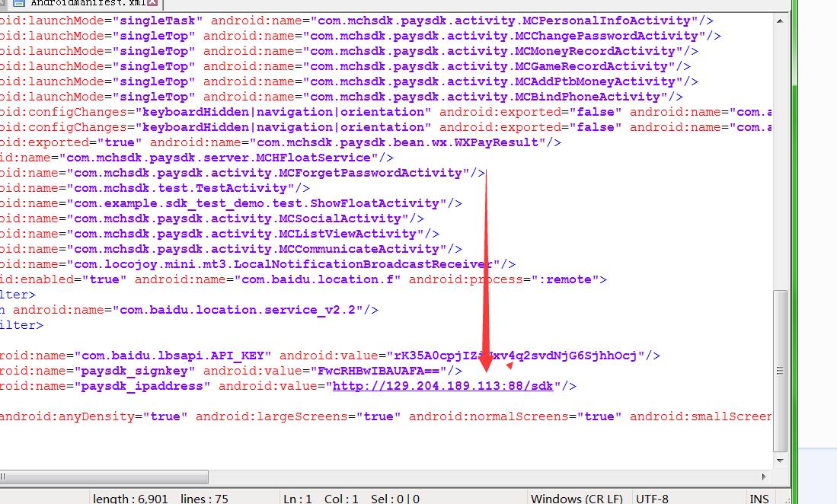Screen dimensions: 837x504
Task: Toggle the INS insert mode indicator
Action: click(x=759, y=499)
